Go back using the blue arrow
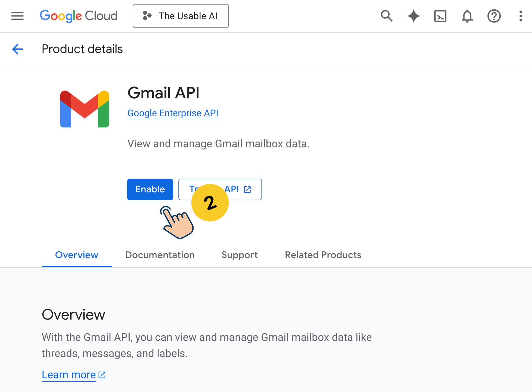 [x=17, y=49]
